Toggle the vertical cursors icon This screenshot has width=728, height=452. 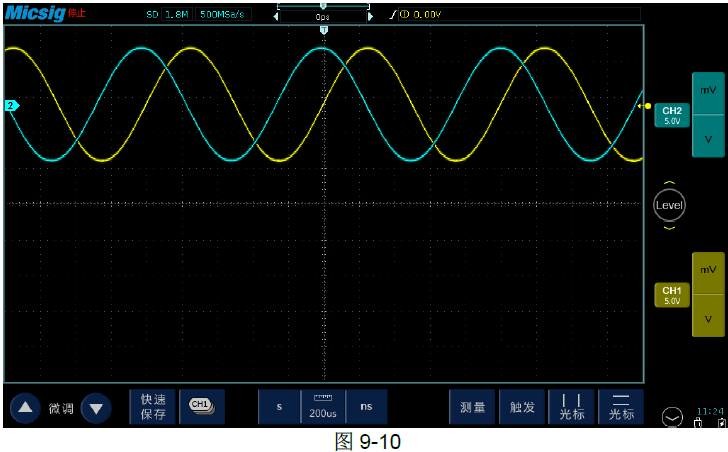(x=572, y=407)
